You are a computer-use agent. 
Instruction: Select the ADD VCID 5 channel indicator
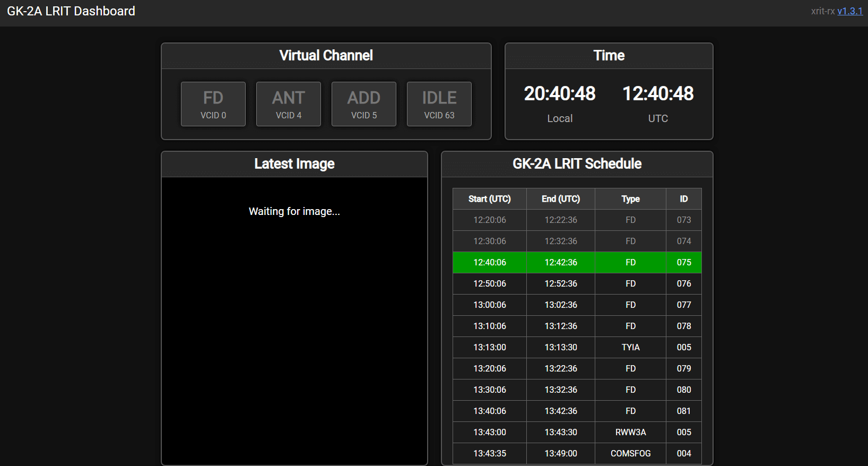click(364, 104)
